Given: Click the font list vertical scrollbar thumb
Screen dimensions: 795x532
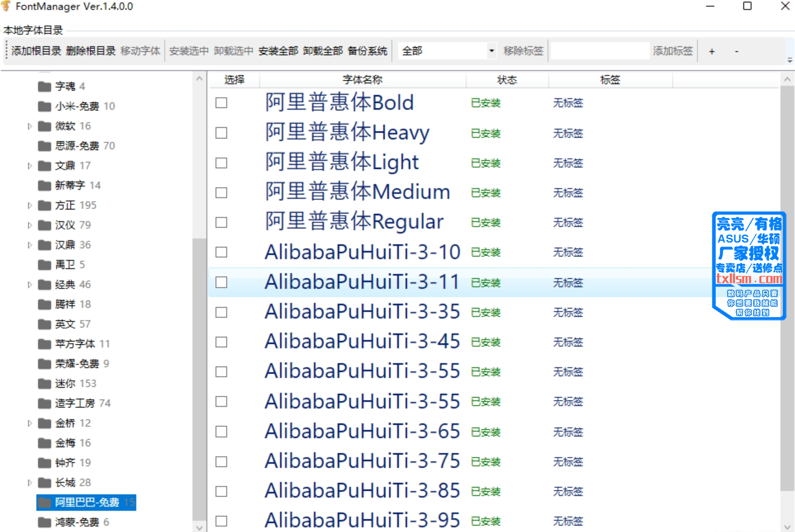Looking at the screenshot, I should coord(787,288).
